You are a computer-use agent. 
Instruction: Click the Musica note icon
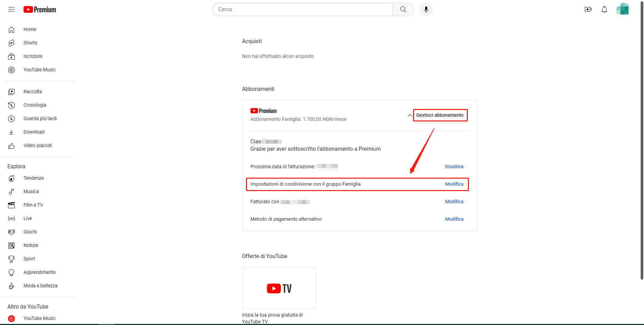pyautogui.click(x=11, y=192)
